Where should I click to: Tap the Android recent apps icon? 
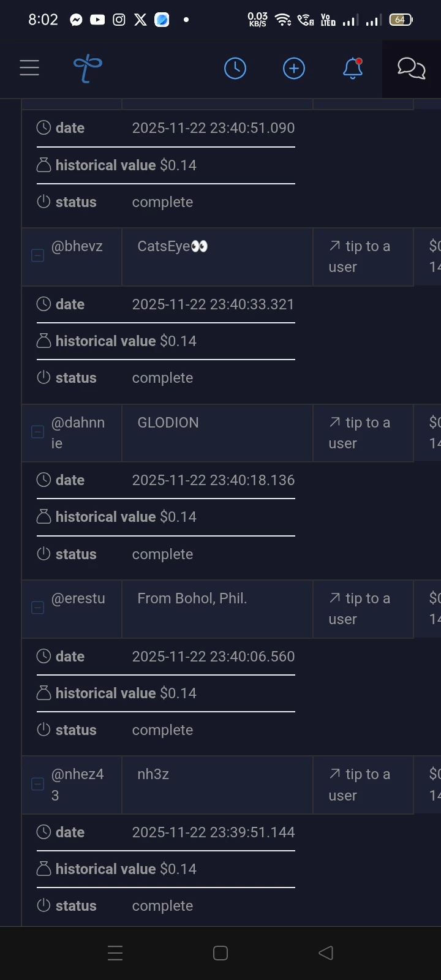(115, 953)
